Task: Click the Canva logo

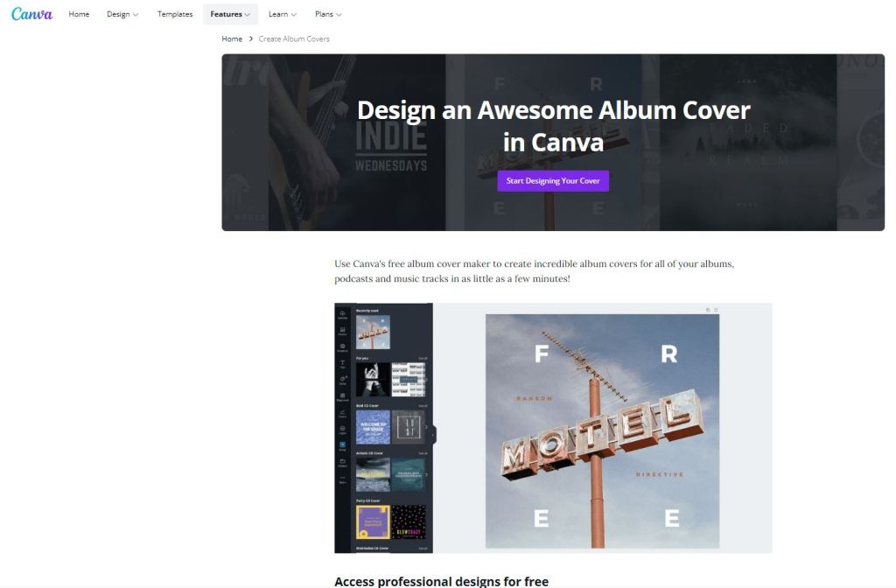Action: [x=31, y=14]
